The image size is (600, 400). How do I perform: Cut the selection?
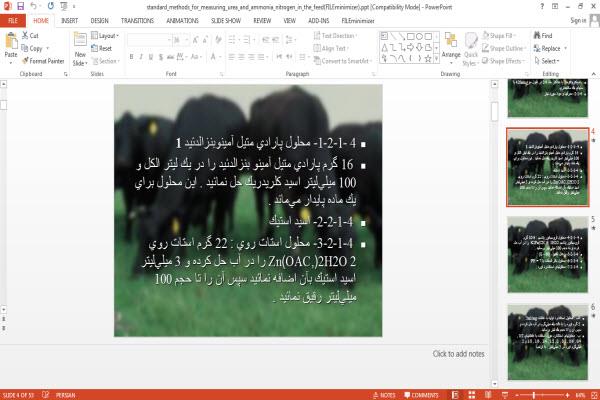tap(30, 36)
